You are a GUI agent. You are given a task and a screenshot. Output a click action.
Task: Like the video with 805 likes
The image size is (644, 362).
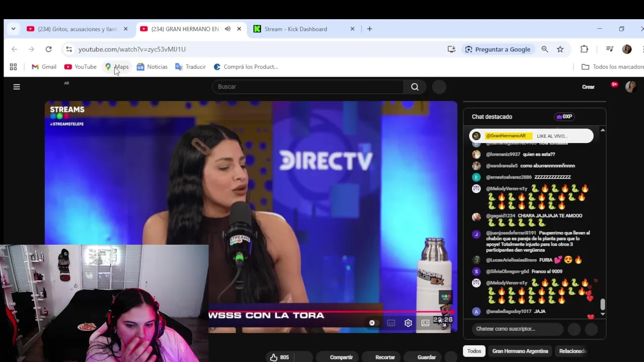pyautogui.click(x=279, y=357)
